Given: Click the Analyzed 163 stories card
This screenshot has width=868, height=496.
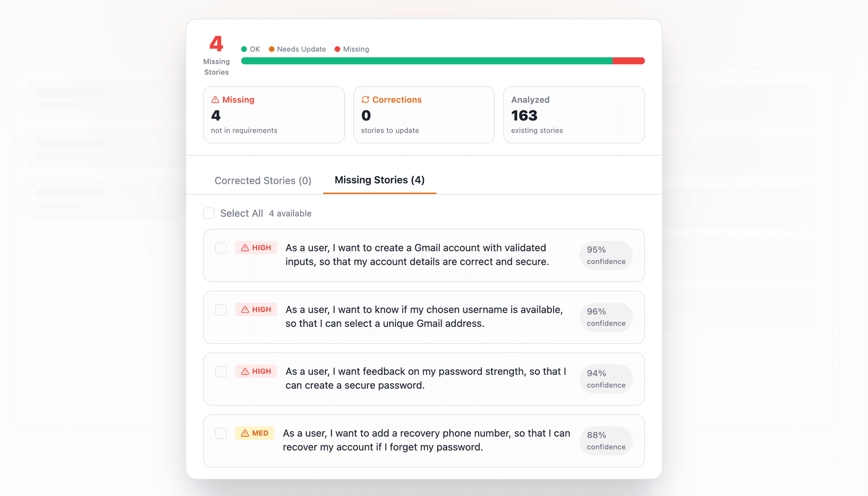Looking at the screenshot, I should (574, 114).
